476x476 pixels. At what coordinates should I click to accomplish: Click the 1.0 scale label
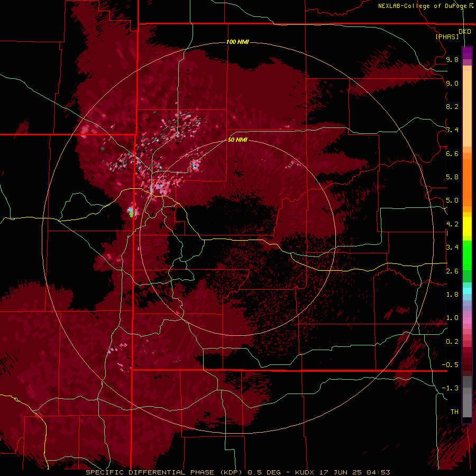coord(452,318)
